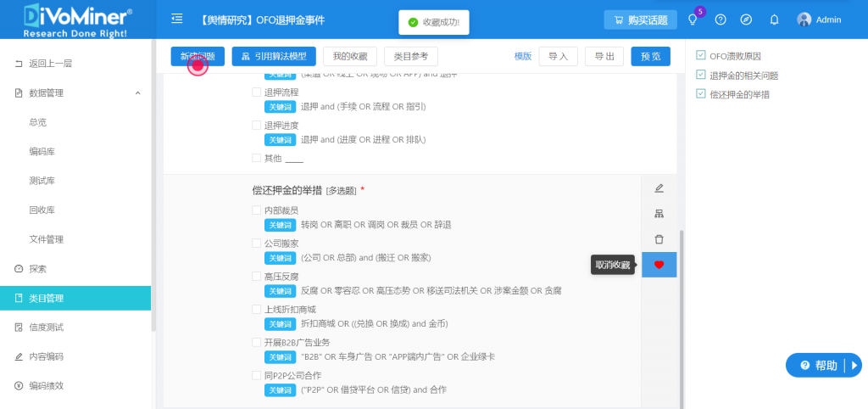Check the 退押流程 option

(256, 92)
